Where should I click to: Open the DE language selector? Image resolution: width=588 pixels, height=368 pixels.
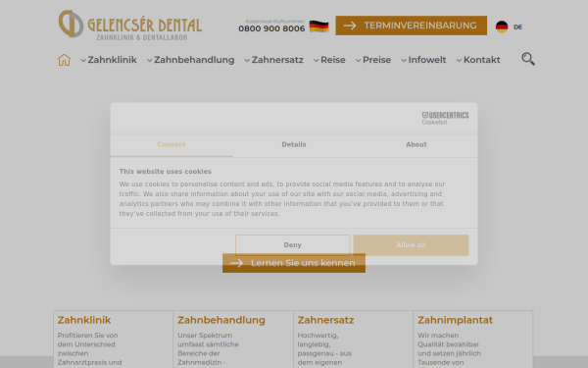tap(517, 27)
